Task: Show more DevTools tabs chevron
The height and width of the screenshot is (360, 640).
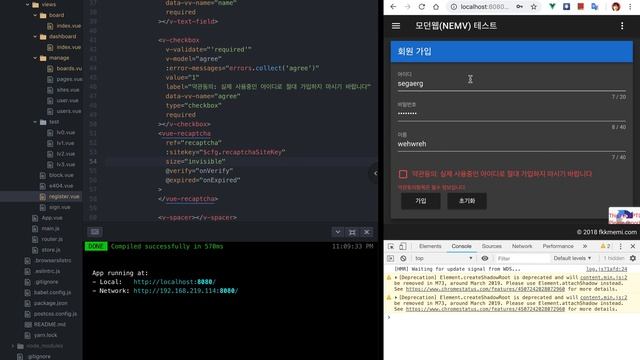Action: pos(585,246)
